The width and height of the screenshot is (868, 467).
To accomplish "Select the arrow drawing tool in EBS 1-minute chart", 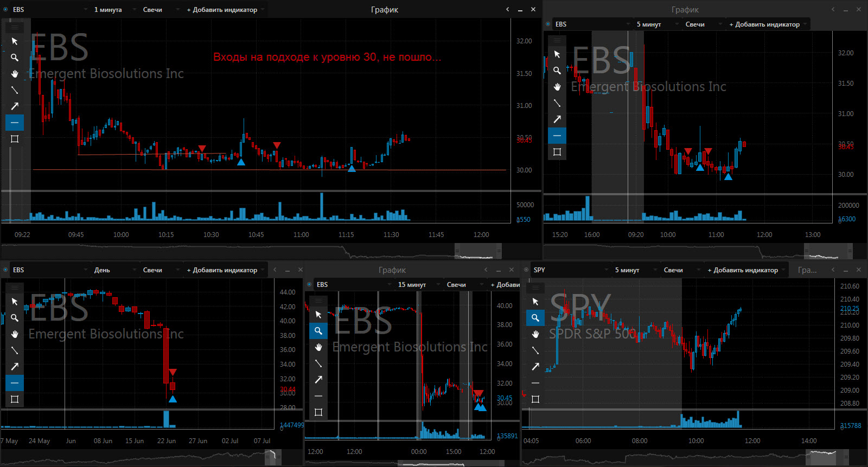I will [x=15, y=106].
